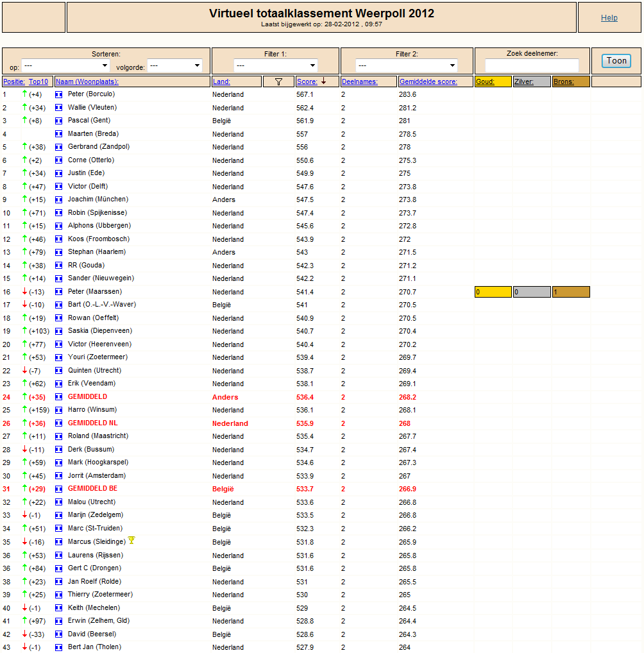Open details icon for Alphons (Ubbergen)
The width and height of the screenshot is (644, 653).
tap(59, 226)
